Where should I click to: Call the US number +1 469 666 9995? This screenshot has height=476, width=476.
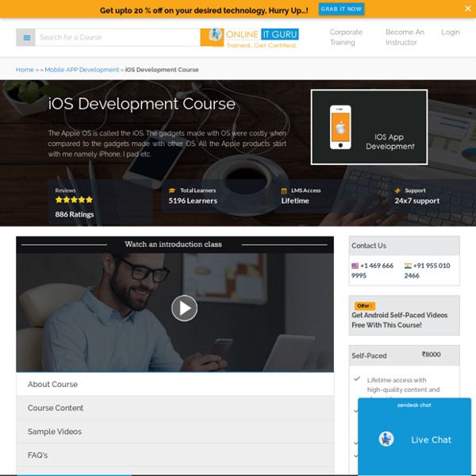[373, 271]
